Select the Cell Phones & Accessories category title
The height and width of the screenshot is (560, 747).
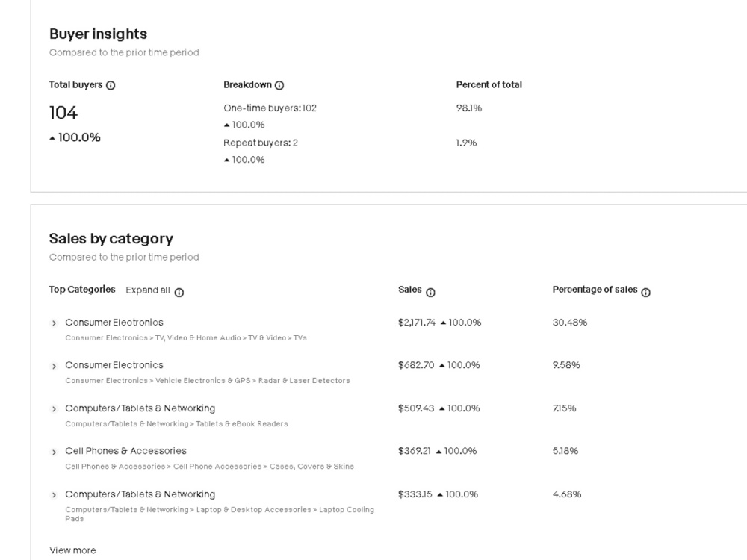tap(125, 450)
